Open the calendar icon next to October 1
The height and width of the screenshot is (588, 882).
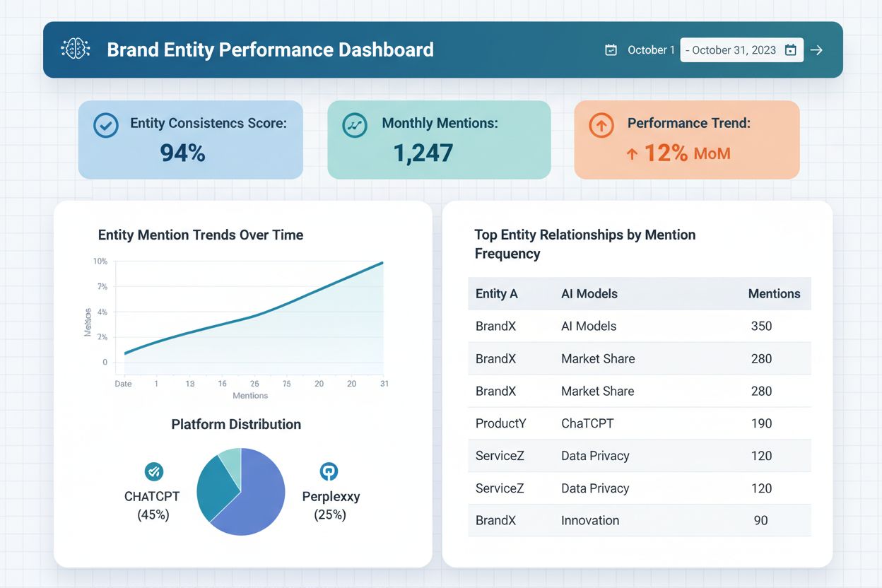611,49
